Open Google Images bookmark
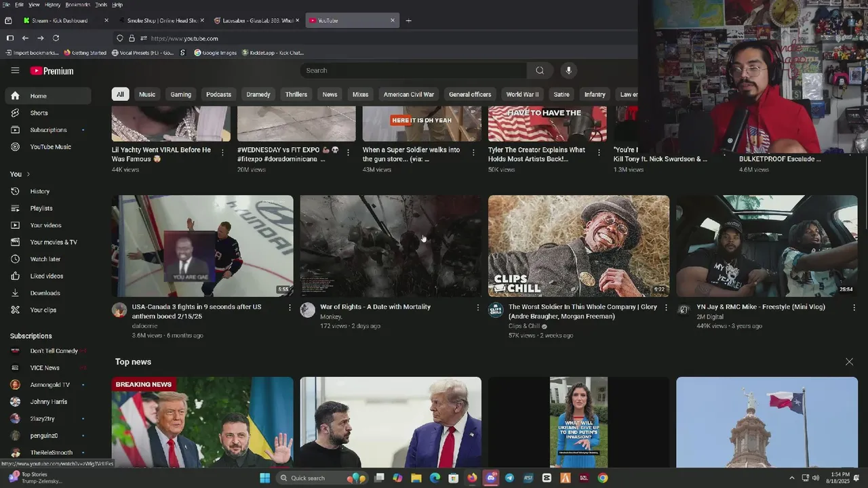This screenshot has height=488, width=868. [215, 53]
